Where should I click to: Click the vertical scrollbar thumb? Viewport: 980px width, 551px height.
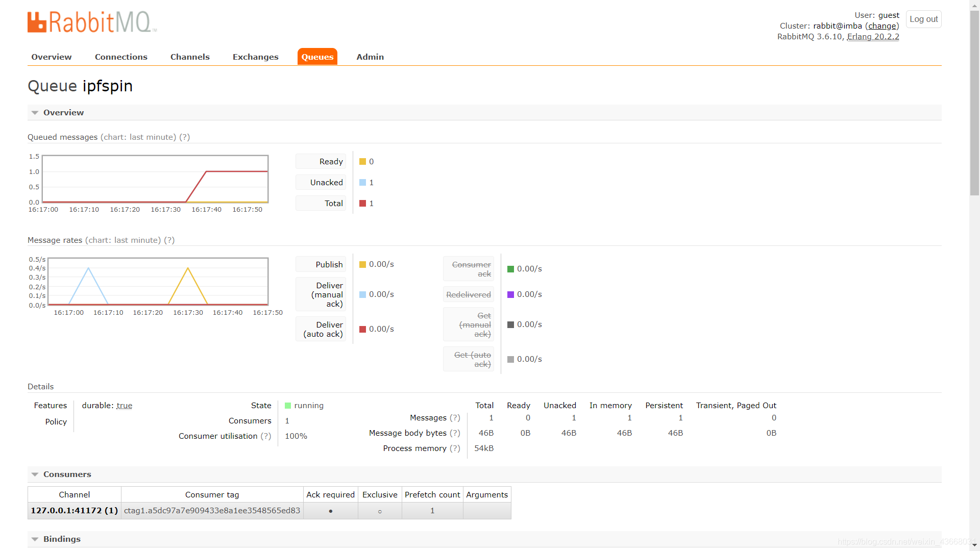pyautogui.click(x=975, y=102)
